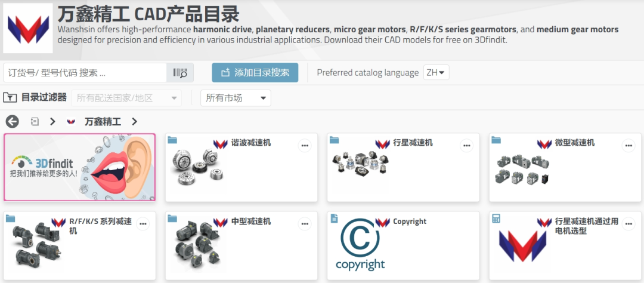Screen dimensions: 644x283
Task: Click large logo on 电机选型 card
Action: (x=524, y=245)
